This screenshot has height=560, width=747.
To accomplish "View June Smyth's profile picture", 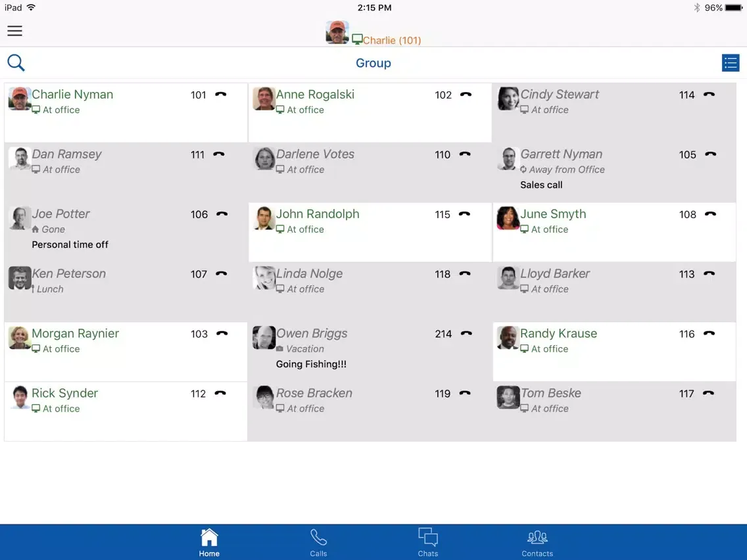I will (508, 218).
